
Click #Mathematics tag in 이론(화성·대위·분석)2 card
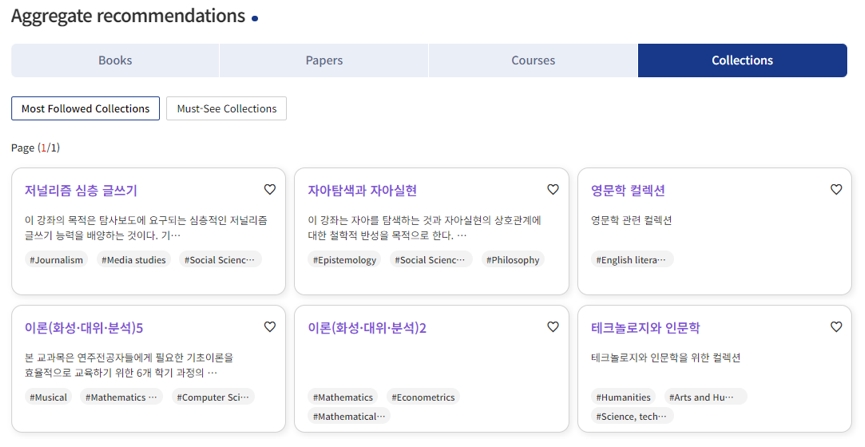343,397
